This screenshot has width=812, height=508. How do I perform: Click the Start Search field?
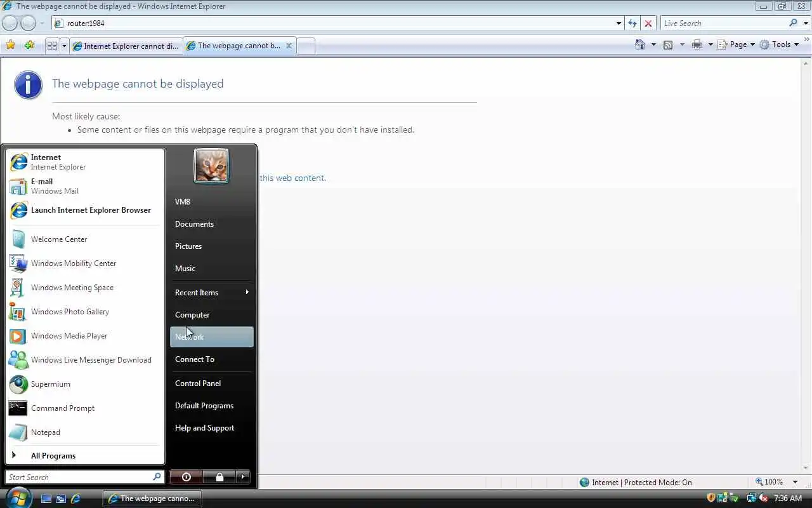click(x=79, y=477)
